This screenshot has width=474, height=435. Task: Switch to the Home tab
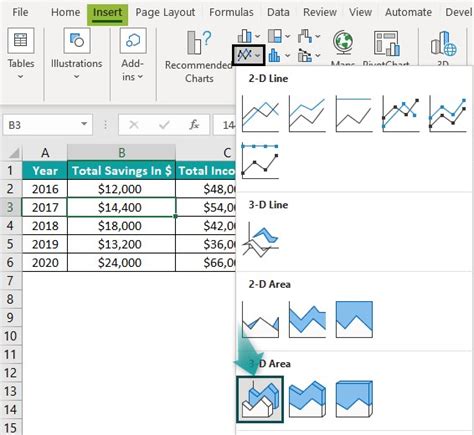(65, 12)
